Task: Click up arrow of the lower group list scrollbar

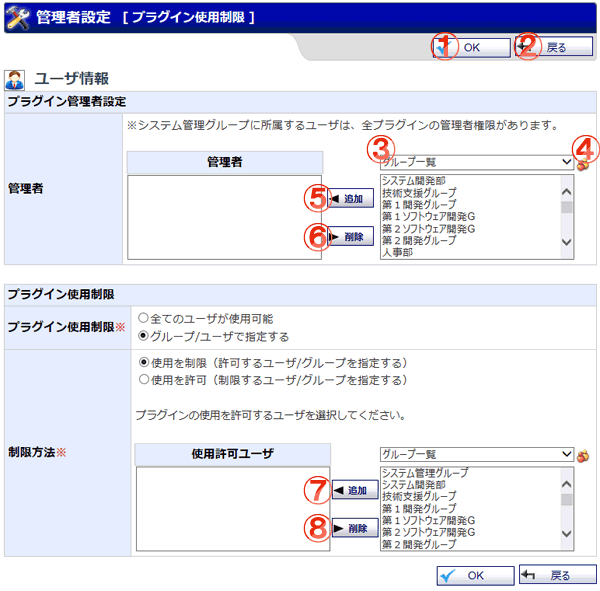Action: coord(567,484)
